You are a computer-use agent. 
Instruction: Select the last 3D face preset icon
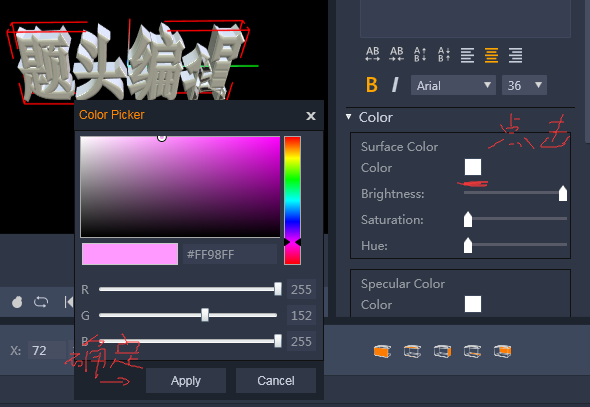click(502, 351)
